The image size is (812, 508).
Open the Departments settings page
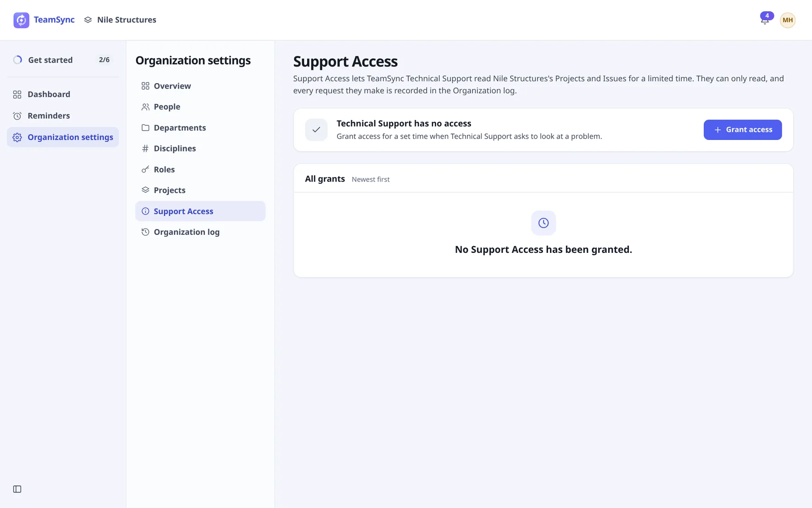pyautogui.click(x=200, y=128)
